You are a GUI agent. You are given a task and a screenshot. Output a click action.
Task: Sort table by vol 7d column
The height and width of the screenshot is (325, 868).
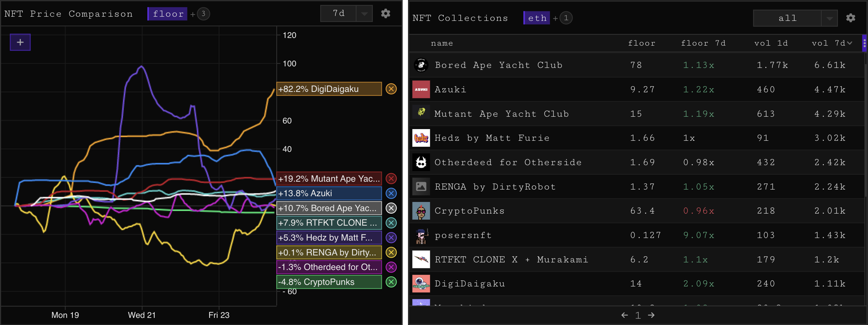[829, 43]
